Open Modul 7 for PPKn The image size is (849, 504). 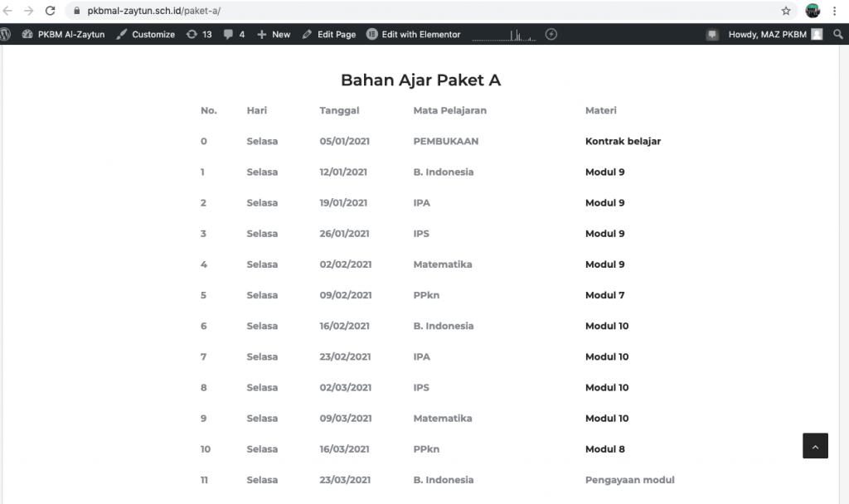point(604,295)
